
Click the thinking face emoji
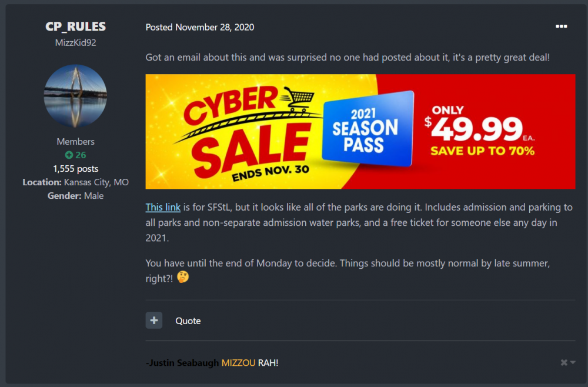pos(183,276)
